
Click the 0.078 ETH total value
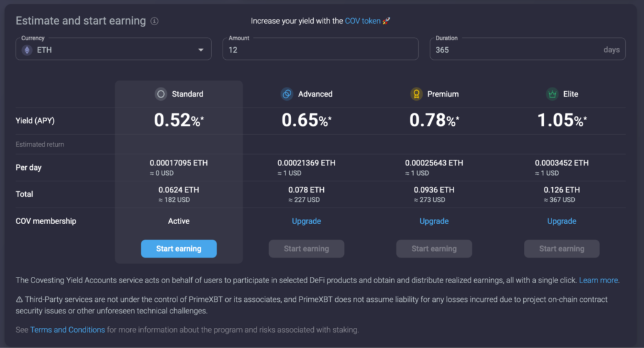[x=306, y=190]
